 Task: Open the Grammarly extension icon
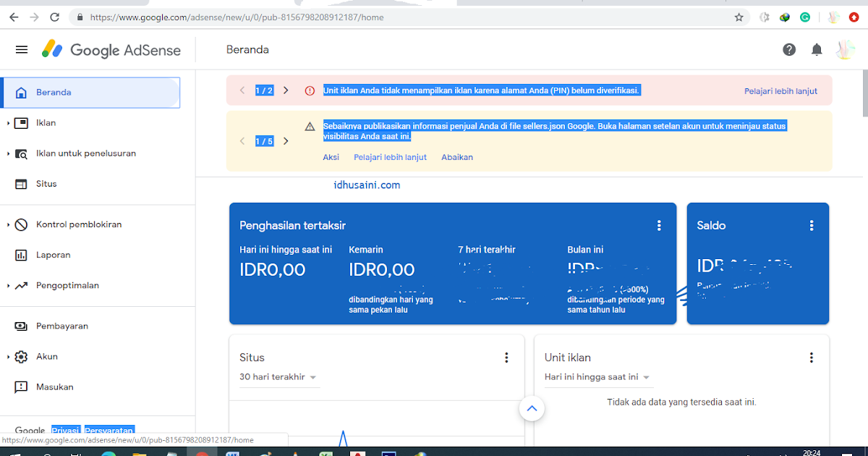805,17
